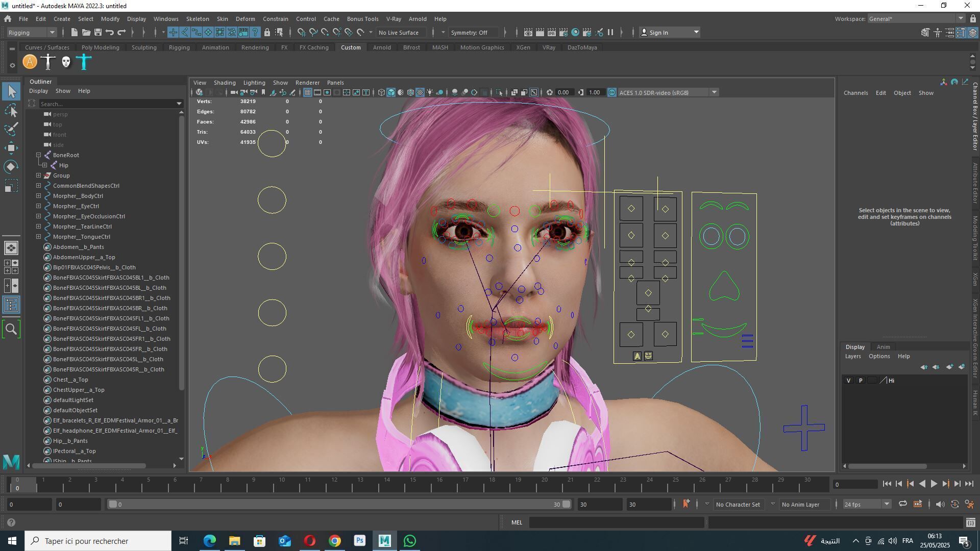This screenshot has height=551, width=980.
Task: Toggle the layer V visibility box
Action: point(848,381)
